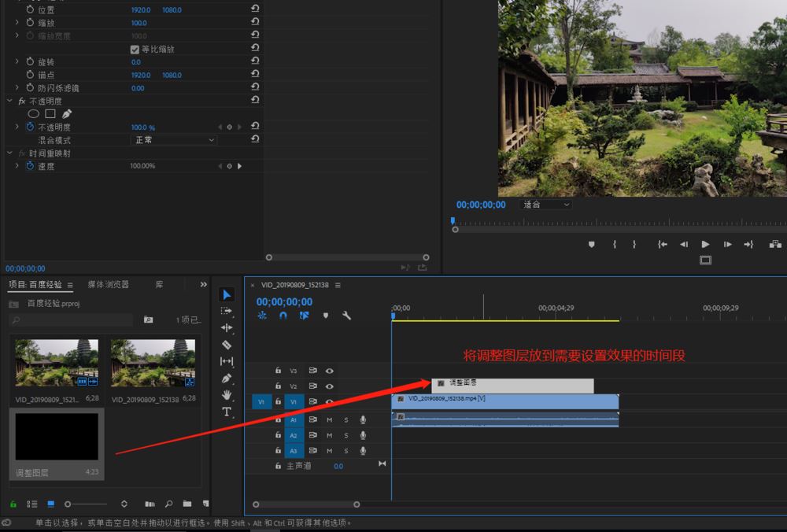
Task: Enable voice-over record on A3
Action: click(363, 451)
